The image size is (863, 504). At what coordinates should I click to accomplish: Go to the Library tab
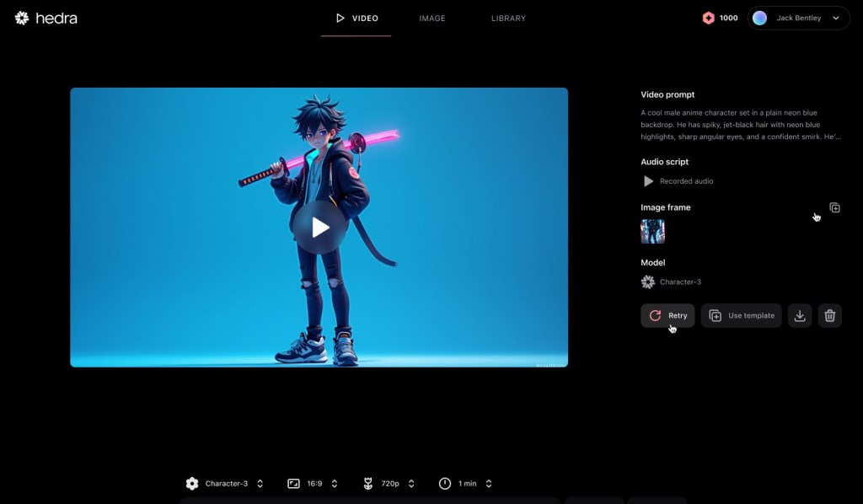coord(508,18)
